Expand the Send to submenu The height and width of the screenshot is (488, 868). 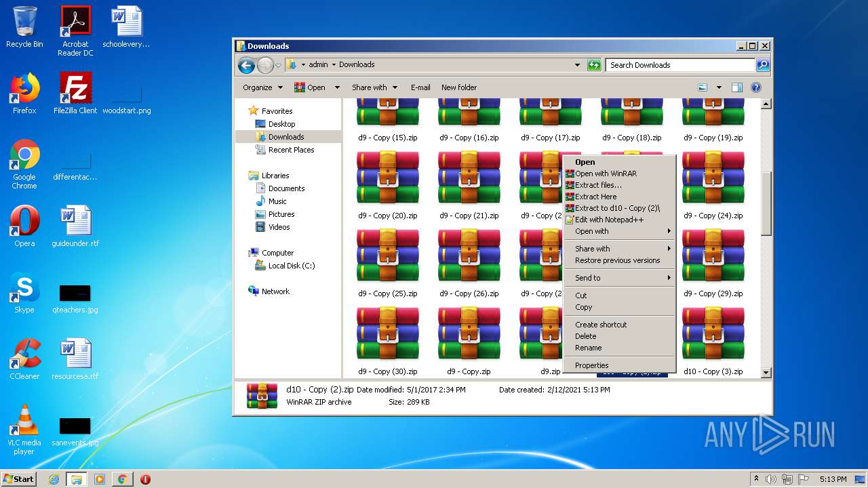tap(620, 278)
